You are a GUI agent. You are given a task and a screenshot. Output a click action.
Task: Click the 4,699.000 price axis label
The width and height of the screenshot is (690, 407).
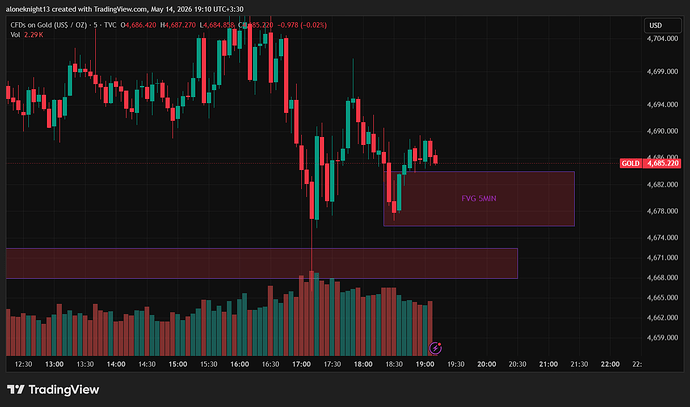click(662, 71)
